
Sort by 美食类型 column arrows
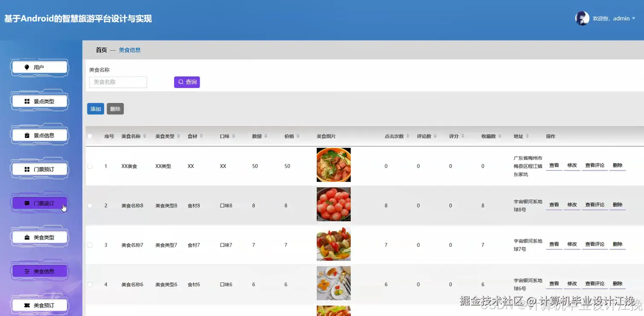point(178,136)
